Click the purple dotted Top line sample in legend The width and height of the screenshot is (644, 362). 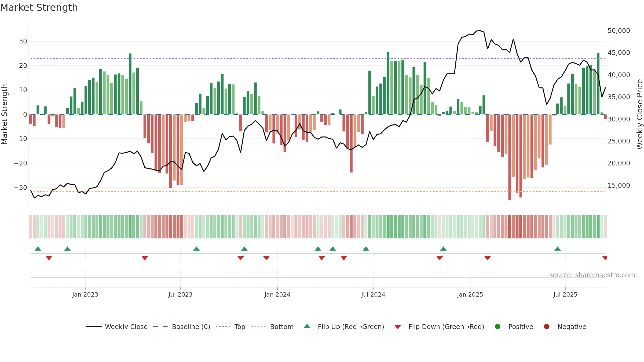[223, 327]
